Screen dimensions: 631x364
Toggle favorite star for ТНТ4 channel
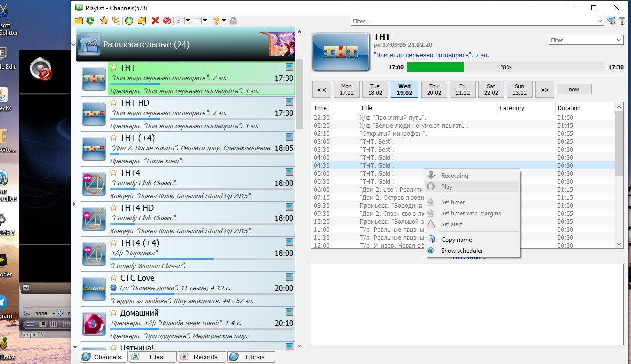click(114, 173)
